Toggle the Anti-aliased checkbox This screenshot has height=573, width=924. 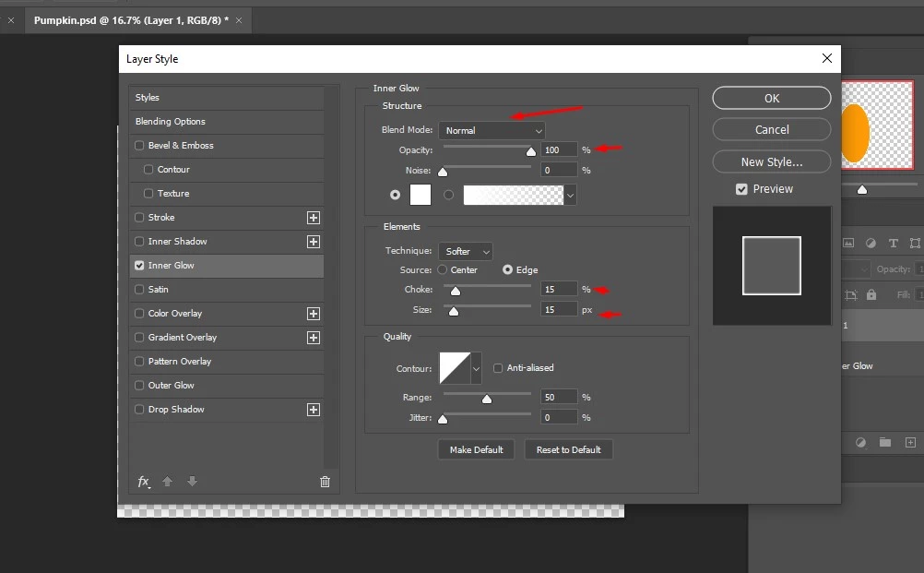click(498, 368)
